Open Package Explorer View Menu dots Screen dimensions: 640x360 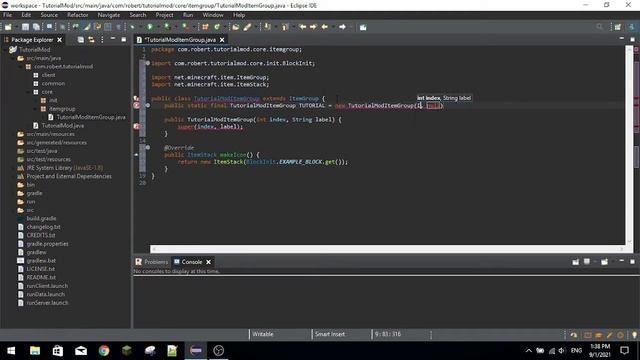[x=102, y=40]
